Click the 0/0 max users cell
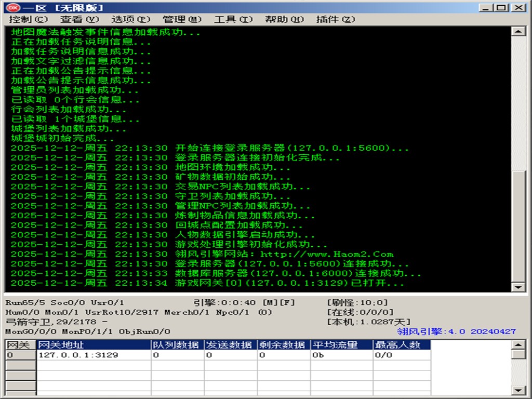The height and width of the screenshot is (399, 532). pyautogui.click(x=402, y=355)
